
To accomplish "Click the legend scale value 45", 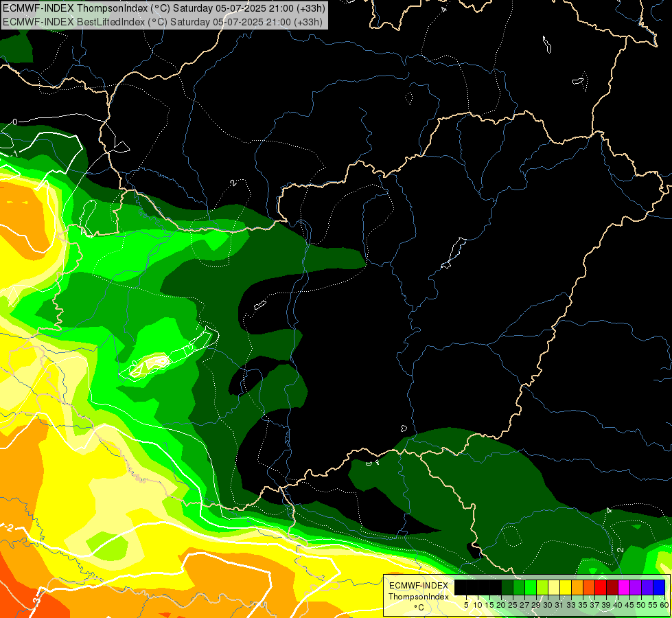I will tap(629, 605).
